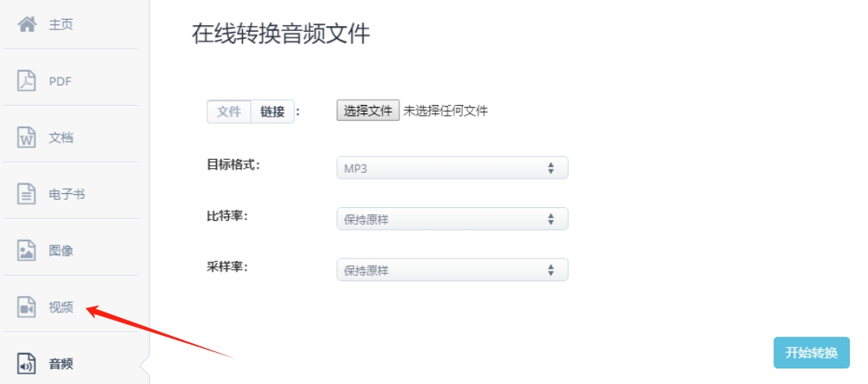
Task: Click the audio speaker icon
Action: click(x=26, y=364)
